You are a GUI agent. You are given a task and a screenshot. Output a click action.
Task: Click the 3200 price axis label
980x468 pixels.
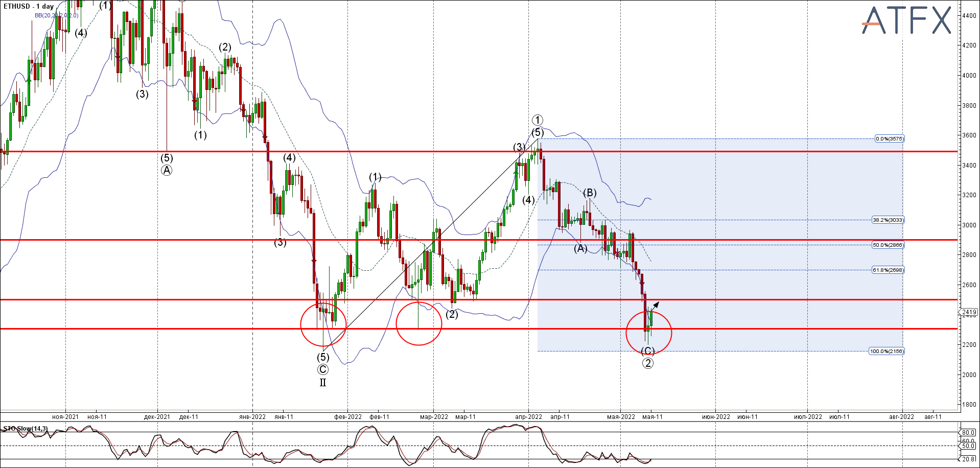point(969,195)
